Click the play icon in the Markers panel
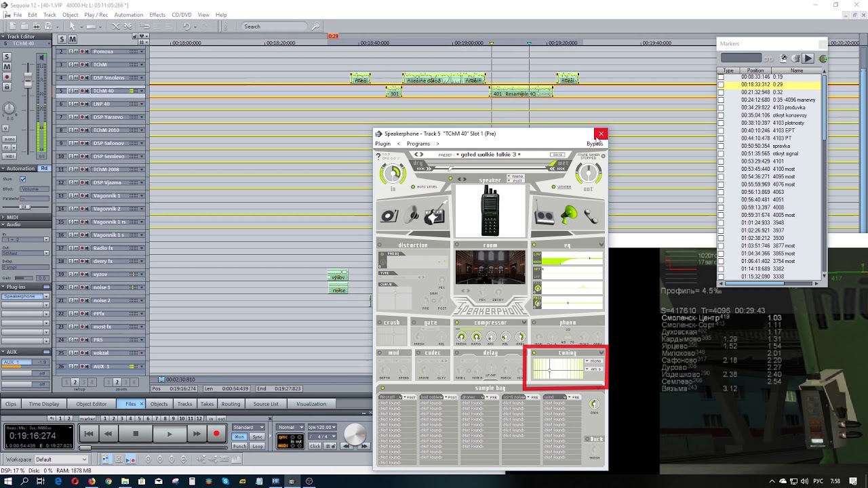 [x=808, y=59]
